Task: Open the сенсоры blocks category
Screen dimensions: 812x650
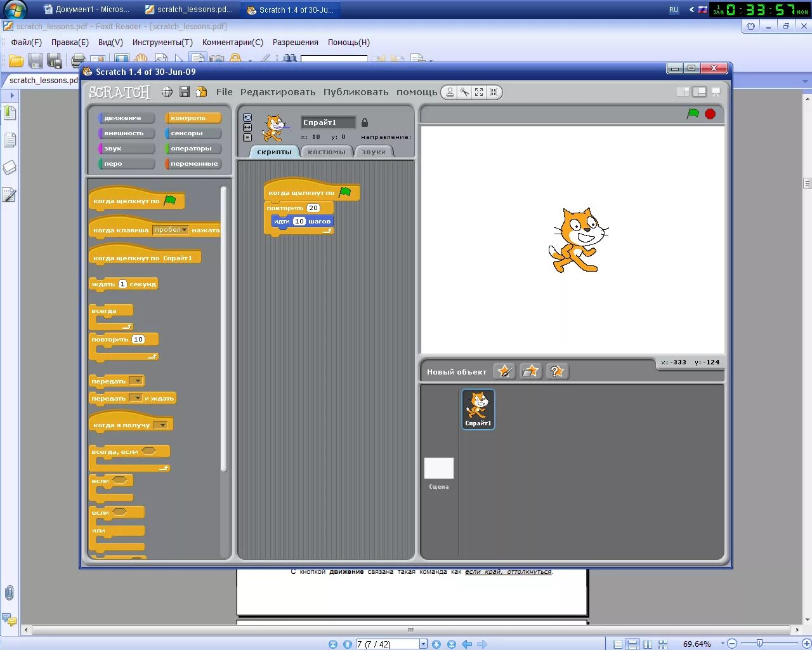Action: coord(193,133)
